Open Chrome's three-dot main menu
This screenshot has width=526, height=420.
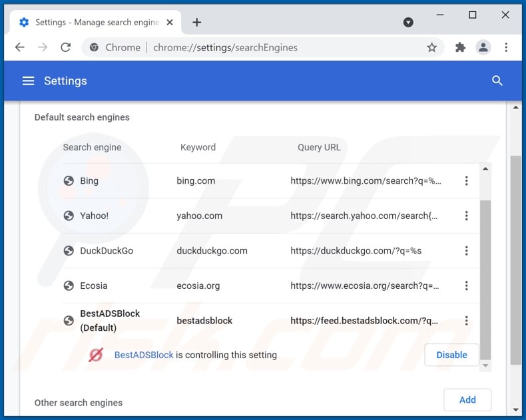506,47
